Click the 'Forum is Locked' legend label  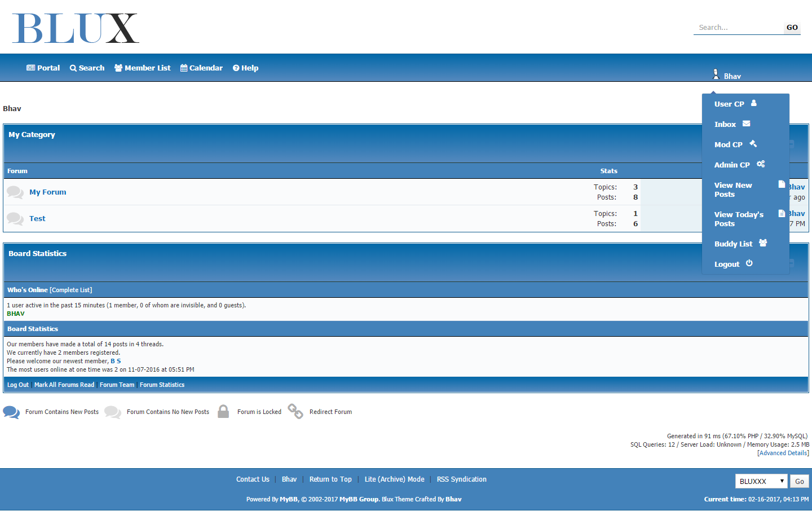click(259, 412)
